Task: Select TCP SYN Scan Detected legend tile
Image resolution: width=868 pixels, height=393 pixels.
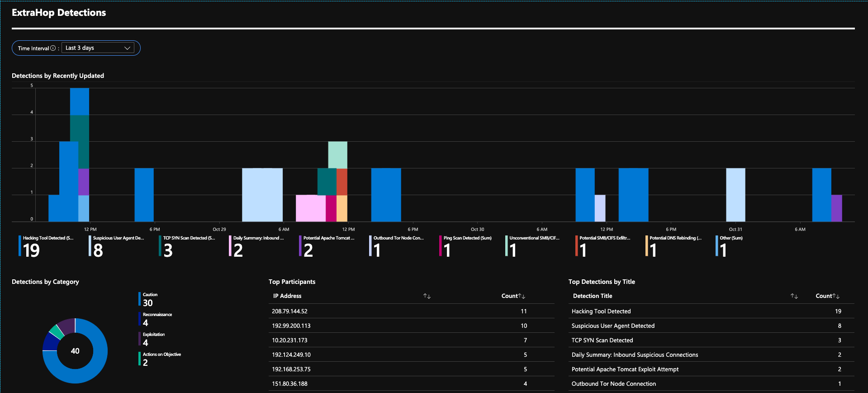Action: [x=187, y=246]
